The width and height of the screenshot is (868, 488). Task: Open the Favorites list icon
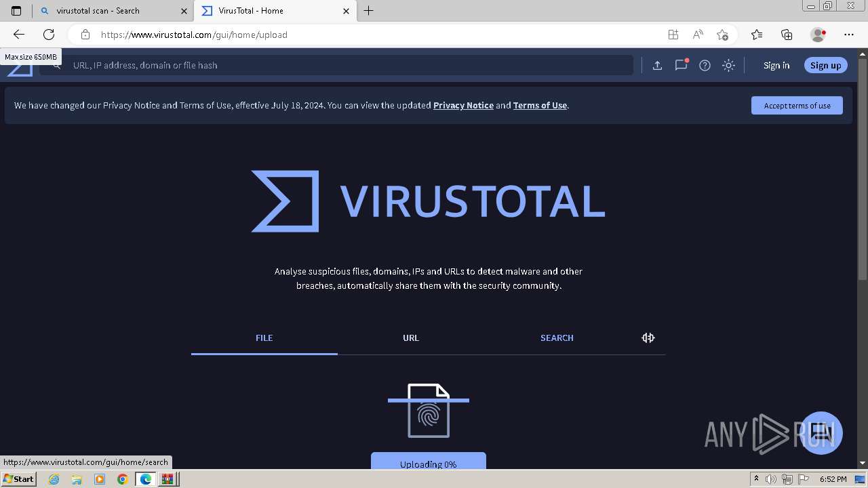click(757, 35)
